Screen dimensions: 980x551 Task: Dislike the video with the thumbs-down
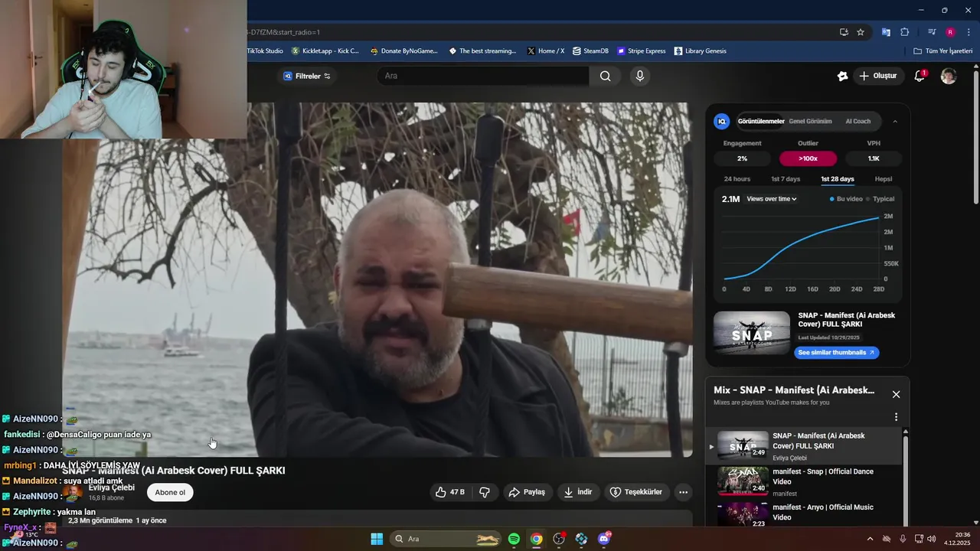[485, 492]
